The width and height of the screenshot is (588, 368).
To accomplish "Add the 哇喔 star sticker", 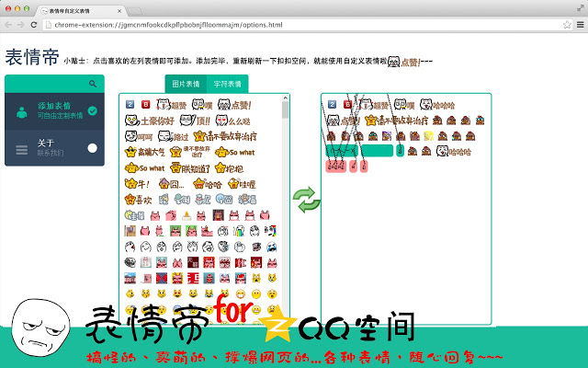I will (x=242, y=184).
